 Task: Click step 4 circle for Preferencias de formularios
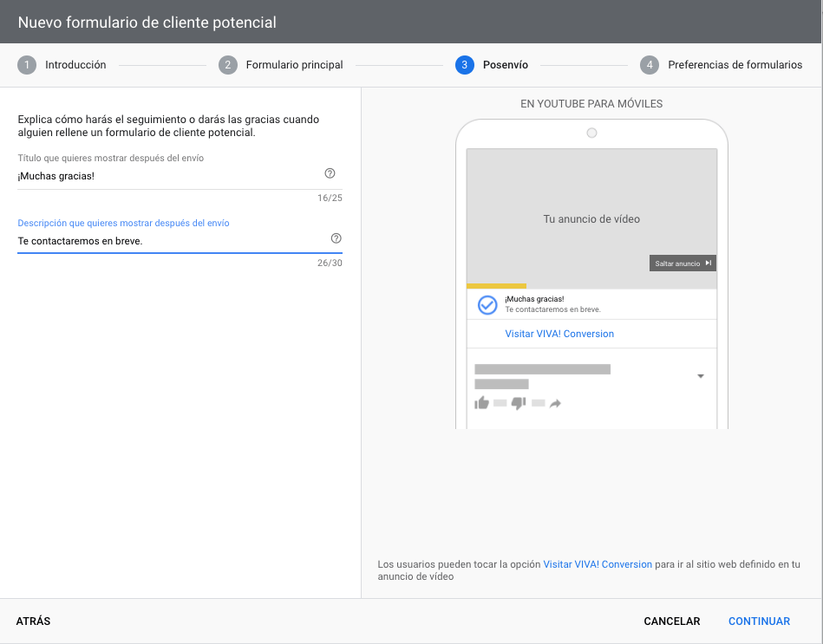[650, 65]
